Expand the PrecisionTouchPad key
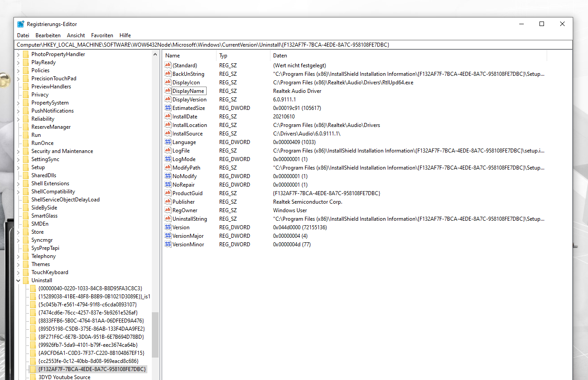The height and width of the screenshot is (380, 588). click(18, 79)
